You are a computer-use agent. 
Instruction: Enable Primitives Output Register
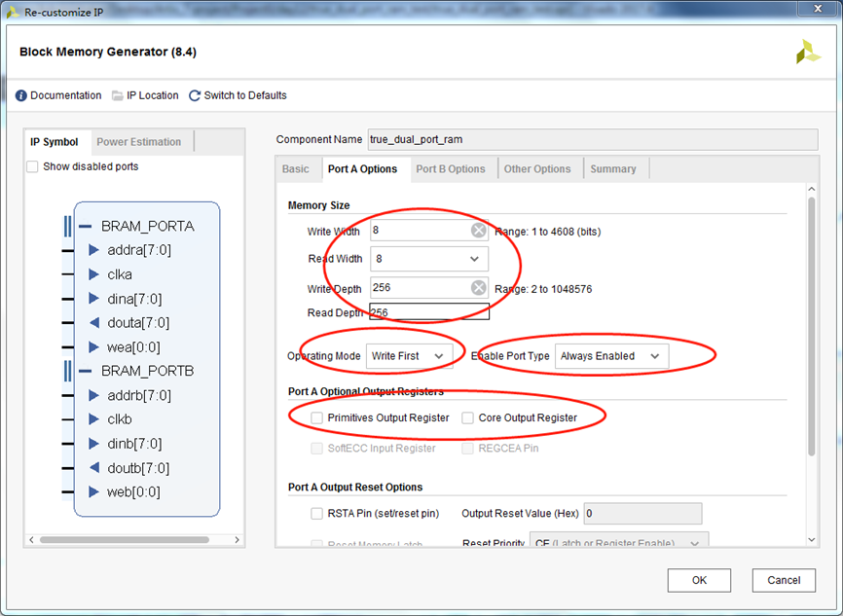316,417
